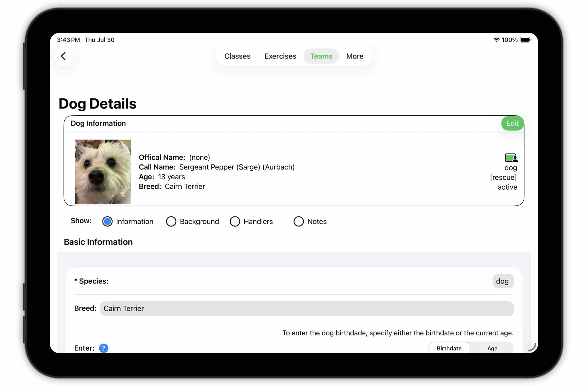The image size is (588, 386).
Task: Click the Call Name Sergeant Pepper text
Action: tap(217, 167)
